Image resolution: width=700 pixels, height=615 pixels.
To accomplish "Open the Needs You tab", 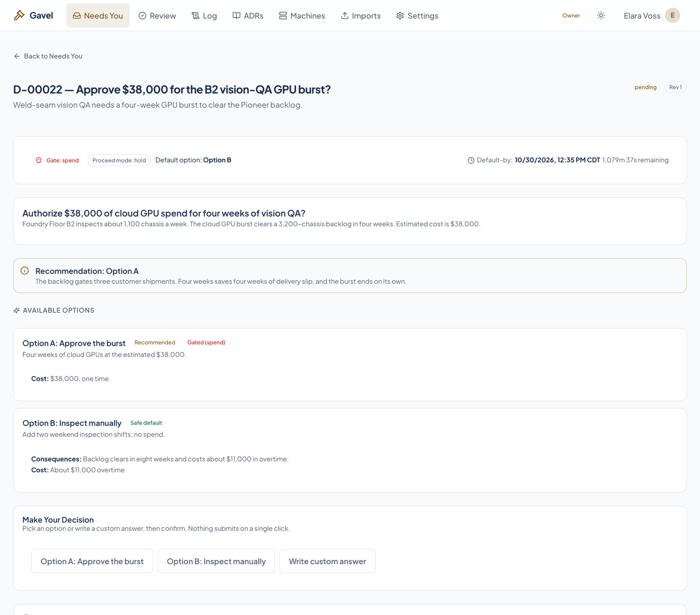I will click(x=98, y=16).
